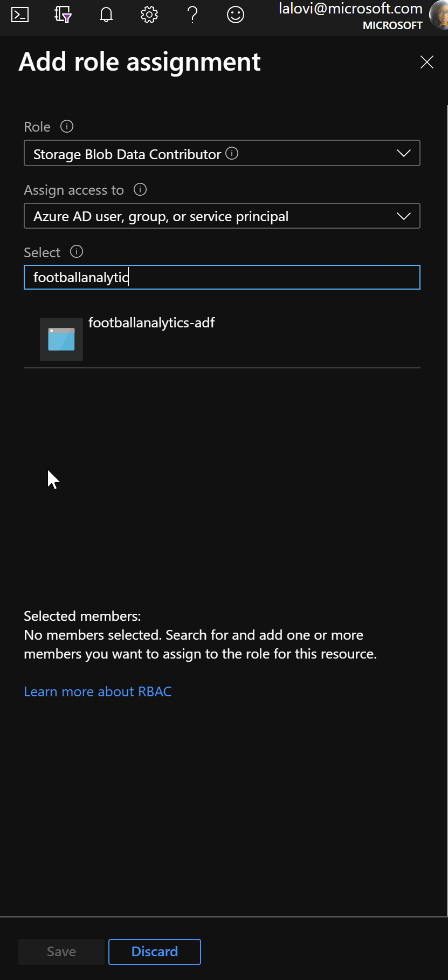Click the info icon next to Role
Image resolution: width=448 pixels, height=980 pixels.
[x=67, y=127]
